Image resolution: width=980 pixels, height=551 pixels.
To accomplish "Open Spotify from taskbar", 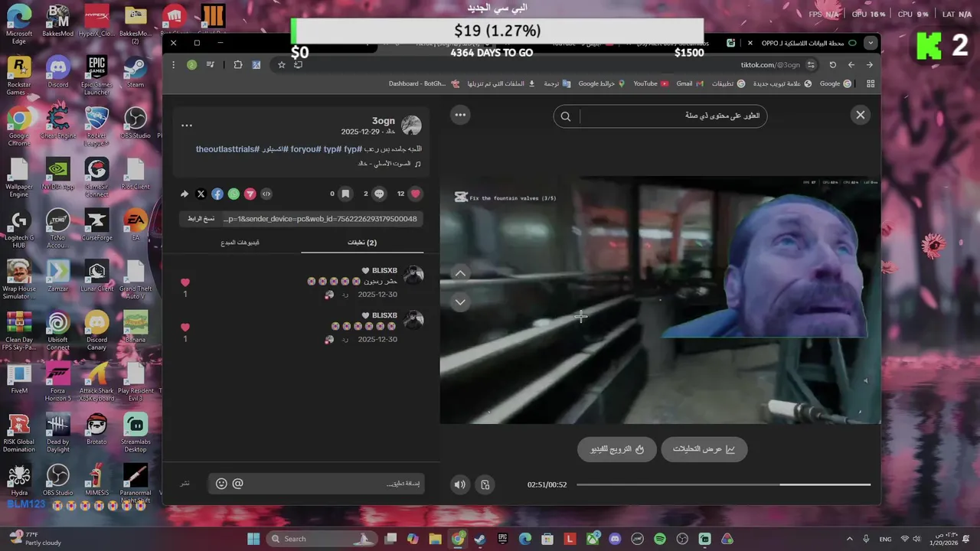I will point(660,539).
